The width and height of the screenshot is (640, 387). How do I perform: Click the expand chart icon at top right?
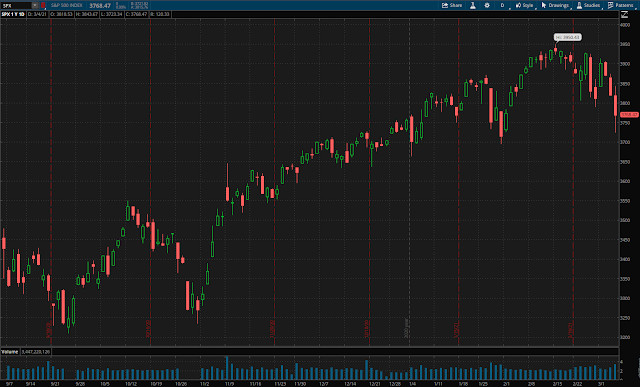pyautogui.click(x=624, y=15)
